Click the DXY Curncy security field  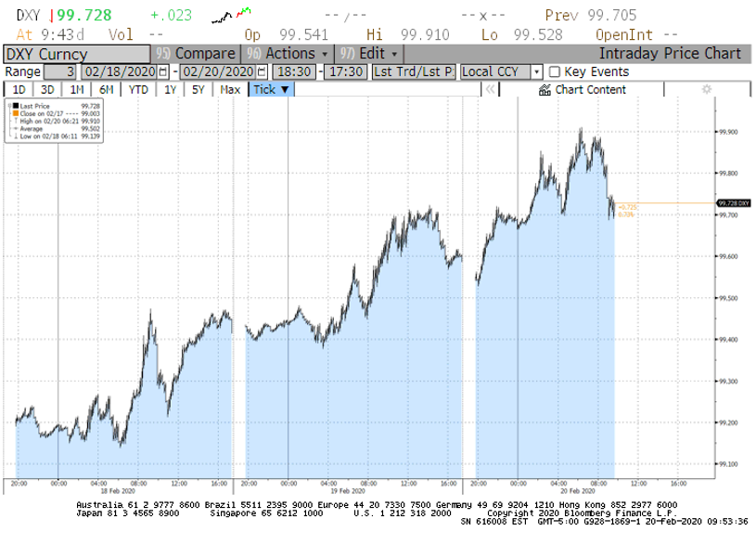point(75,53)
